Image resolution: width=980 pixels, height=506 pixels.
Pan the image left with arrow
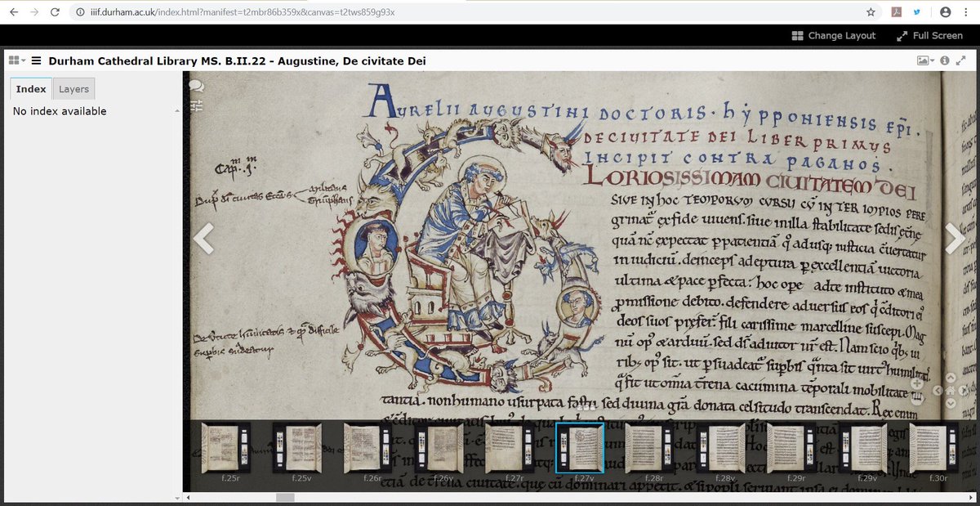pyautogui.click(x=938, y=391)
